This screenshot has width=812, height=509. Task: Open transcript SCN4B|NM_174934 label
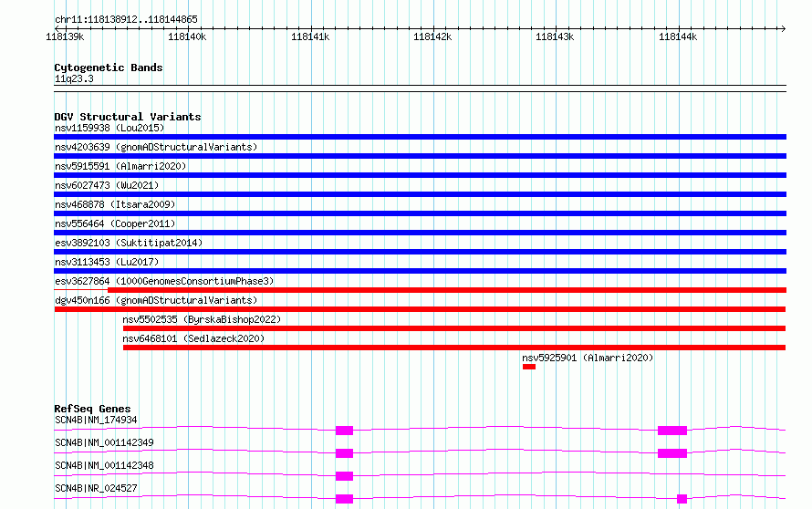coord(96,420)
